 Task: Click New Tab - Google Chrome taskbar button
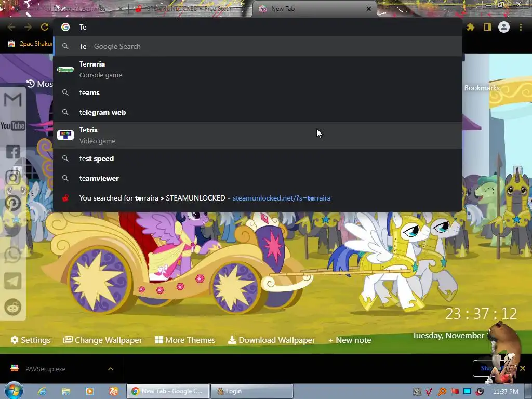[168, 391]
